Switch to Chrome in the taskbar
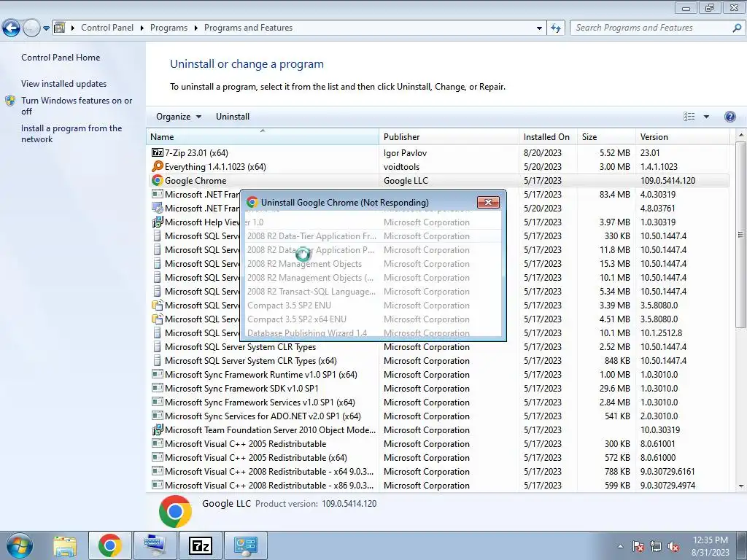The image size is (747, 560). click(109, 545)
